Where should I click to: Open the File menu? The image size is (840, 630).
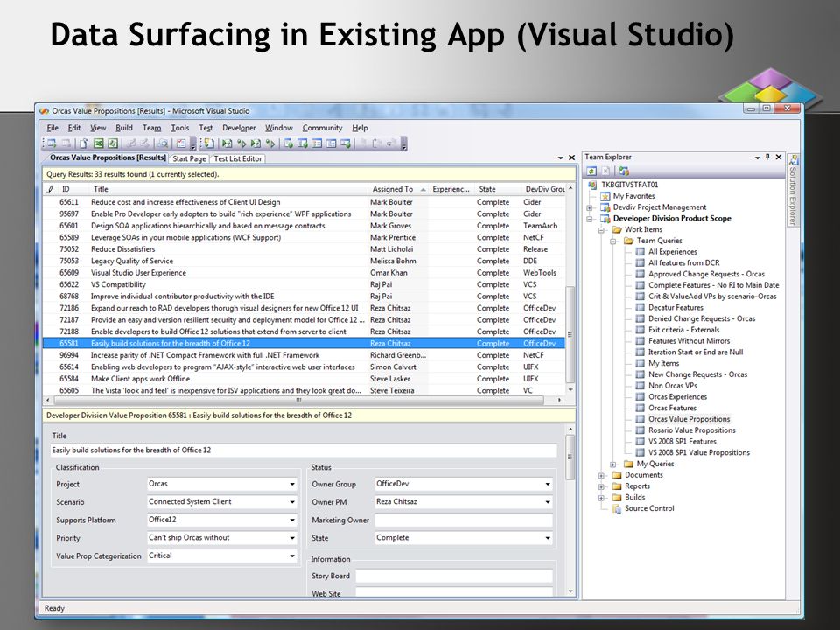point(52,128)
